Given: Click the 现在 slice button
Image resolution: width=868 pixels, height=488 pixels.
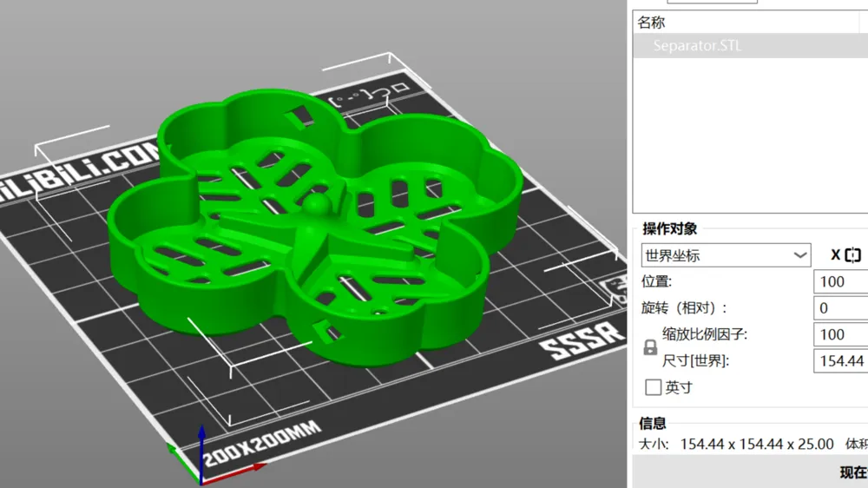Looking at the screenshot, I should (853, 472).
